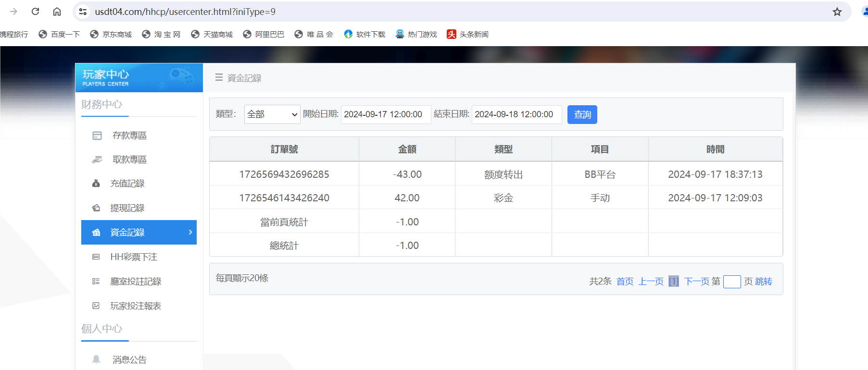Open 取款專區 in the sidebar
Screen dimensions: 868x370
pos(129,160)
